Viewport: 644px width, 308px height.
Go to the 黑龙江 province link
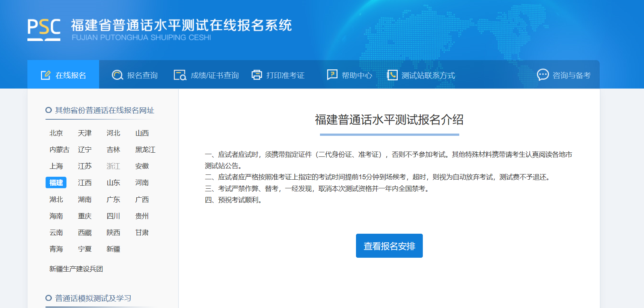click(x=145, y=150)
